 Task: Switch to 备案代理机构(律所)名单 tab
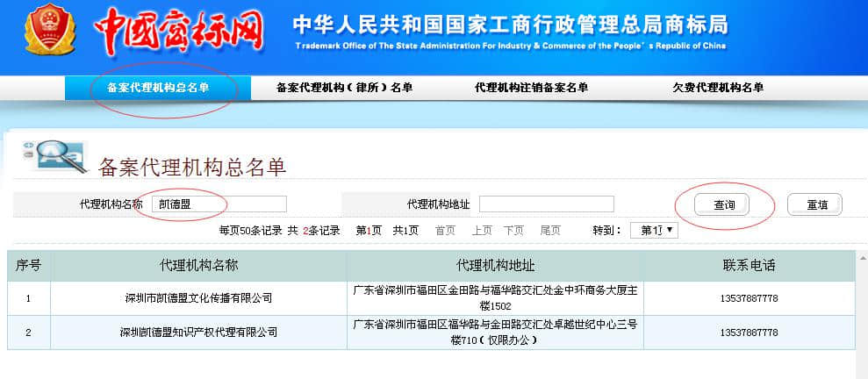pos(344,88)
